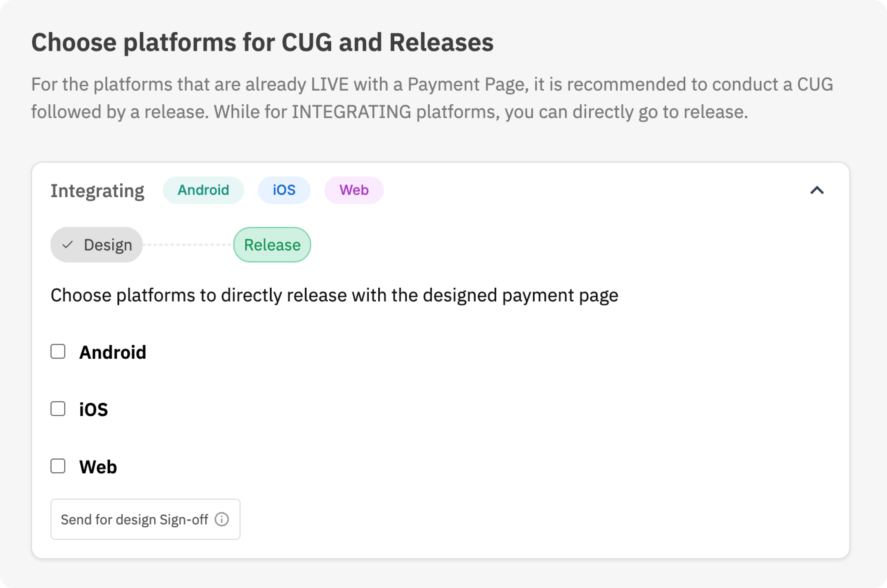Image resolution: width=887 pixels, height=588 pixels.
Task: Go back to the Design step label
Action: click(x=108, y=245)
